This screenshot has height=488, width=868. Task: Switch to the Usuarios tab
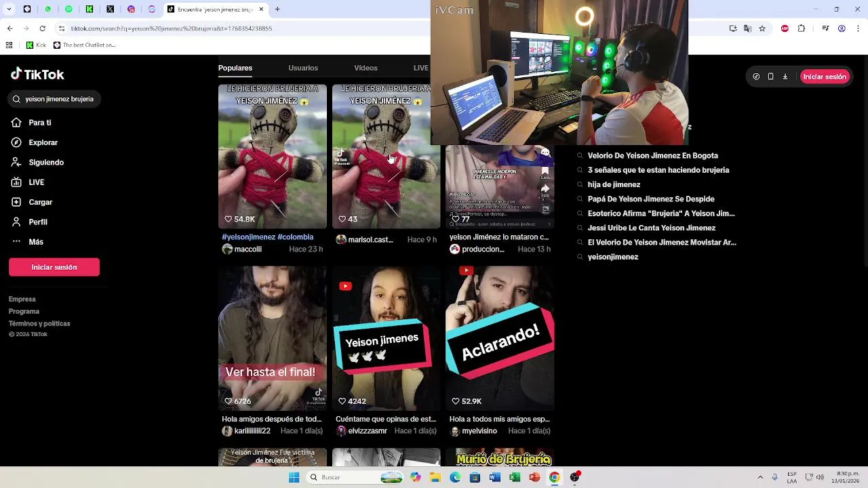pos(303,68)
